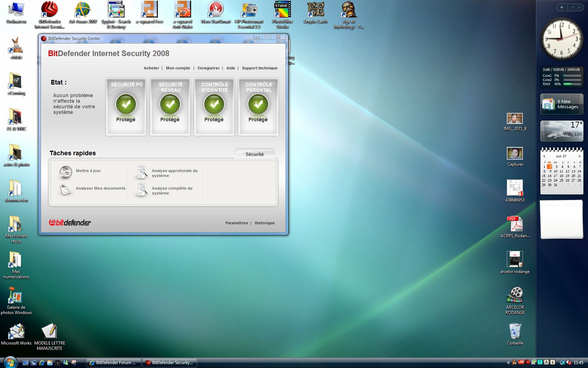Click the BitDefender icon in system tray

coord(527,362)
